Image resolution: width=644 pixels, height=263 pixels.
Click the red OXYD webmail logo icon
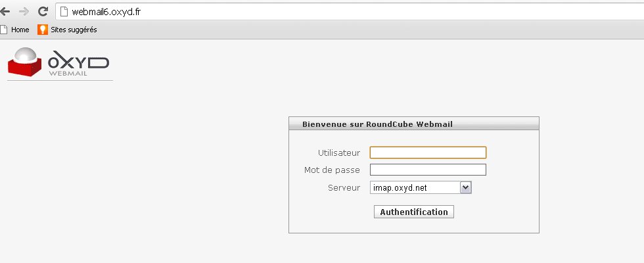click(x=25, y=62)
